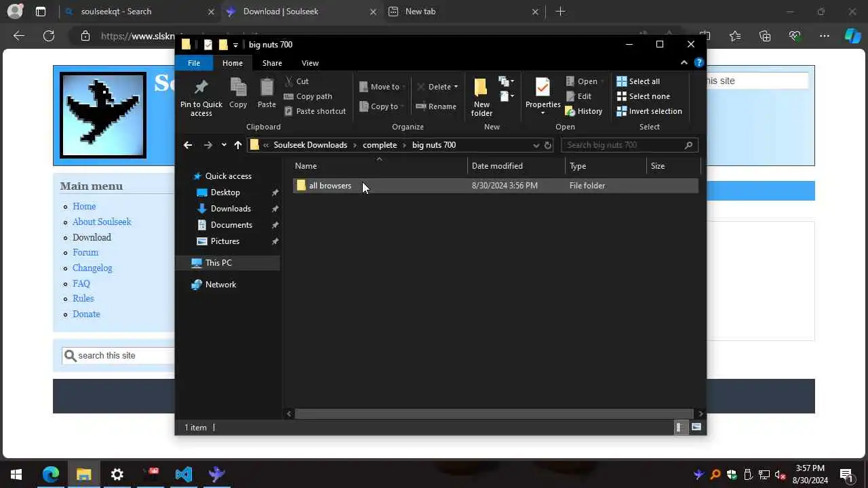Screen dimensions: 868x488
Task: Open the Windows Start menu
Action: tap(16, 474)
